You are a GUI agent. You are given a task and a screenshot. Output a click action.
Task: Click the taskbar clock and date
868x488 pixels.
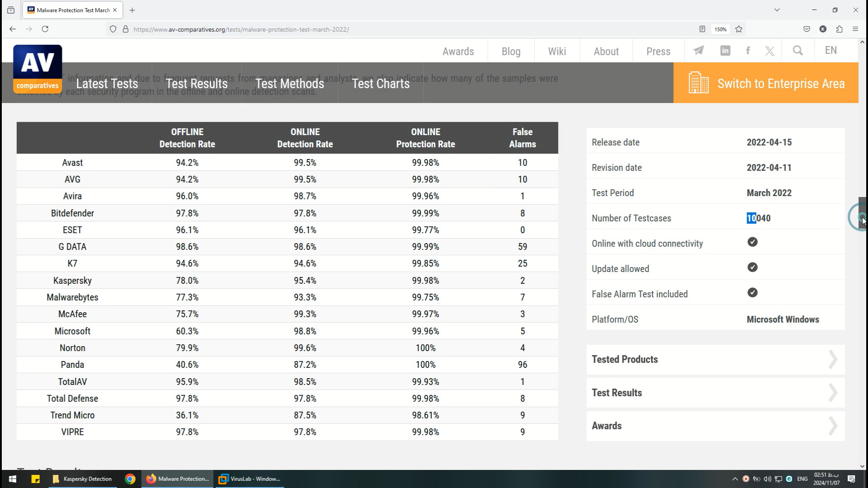click(x=826, y=479)
